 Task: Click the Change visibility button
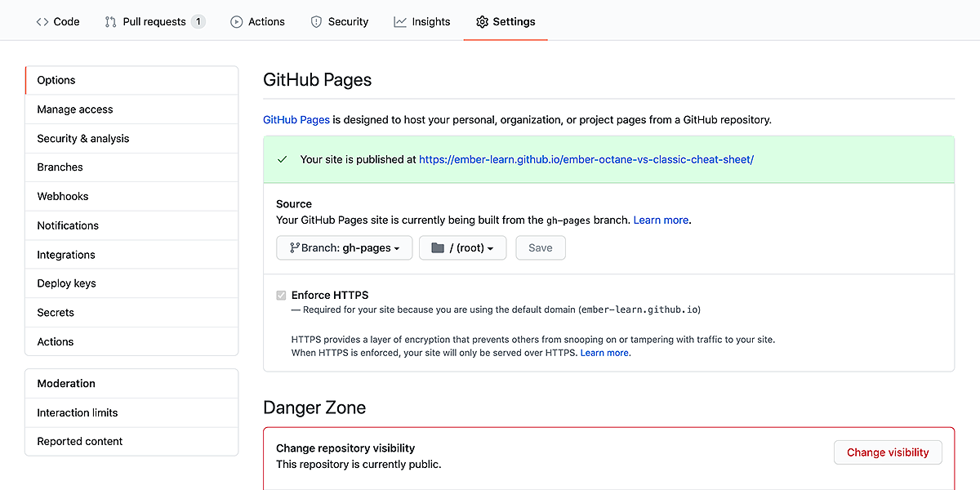pos(888,452)
